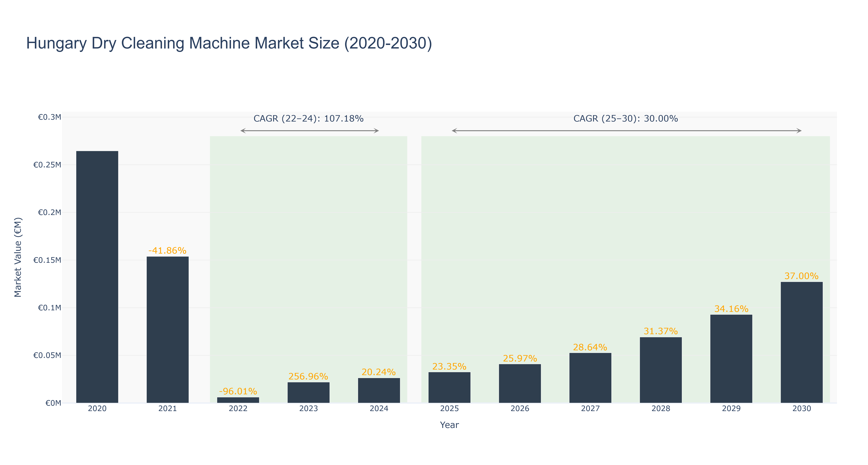868x465 pixels.
Task: Click the €0.05M y-axis tick label
Action: (x=47, y=355)
